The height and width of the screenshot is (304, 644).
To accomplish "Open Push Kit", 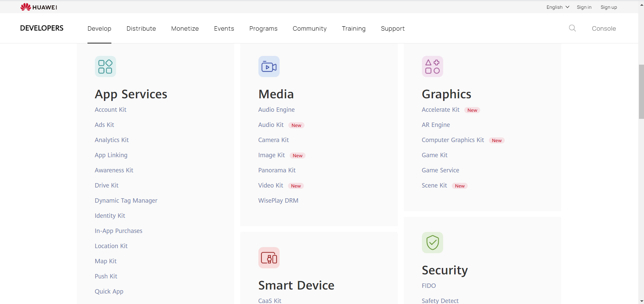I will 106,276.
